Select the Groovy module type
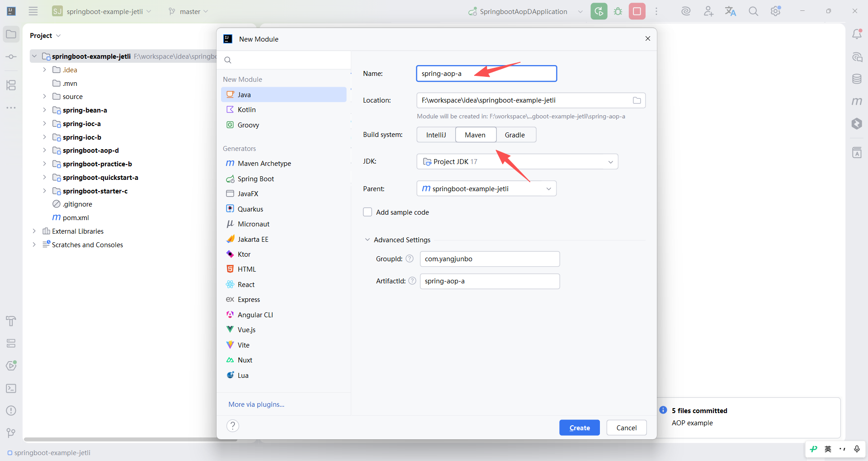Screen dimensions: 868x461 [284, 125]
